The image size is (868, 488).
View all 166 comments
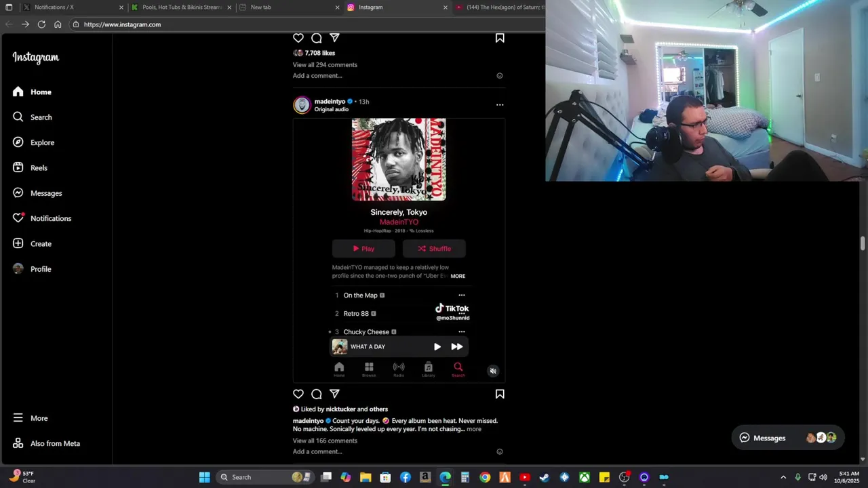325,441
